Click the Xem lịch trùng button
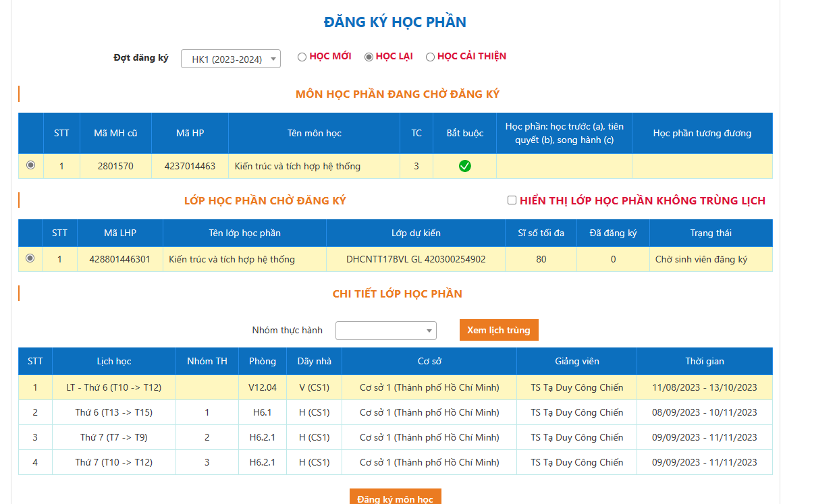 [x=499, y=330]
